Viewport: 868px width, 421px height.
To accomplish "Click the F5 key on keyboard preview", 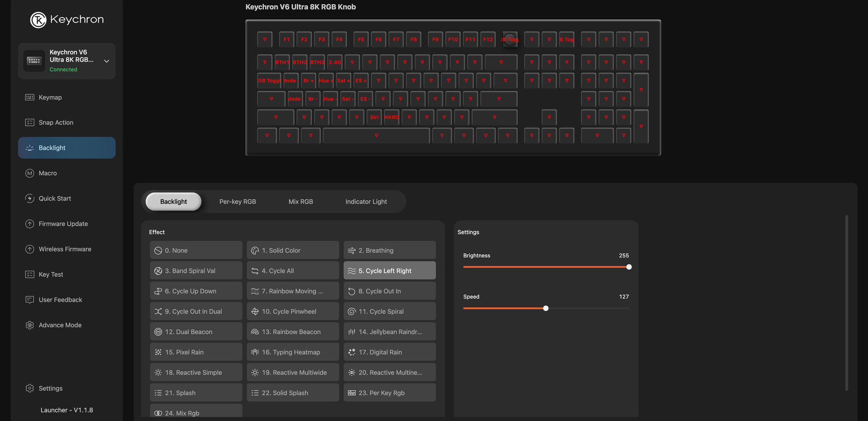I will pyautogui.click(x=361, y=39).
